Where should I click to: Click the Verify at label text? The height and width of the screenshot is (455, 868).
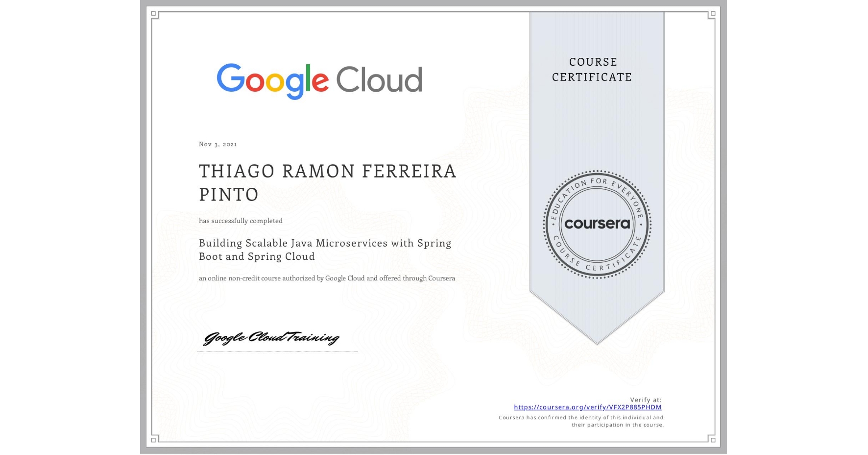[645, 399]
